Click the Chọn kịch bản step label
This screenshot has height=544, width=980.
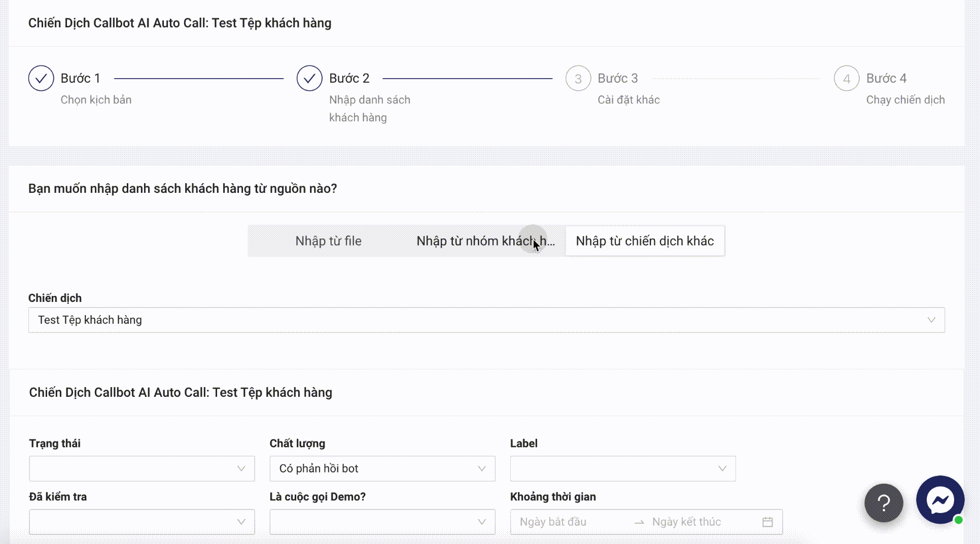tap(96, 100)
